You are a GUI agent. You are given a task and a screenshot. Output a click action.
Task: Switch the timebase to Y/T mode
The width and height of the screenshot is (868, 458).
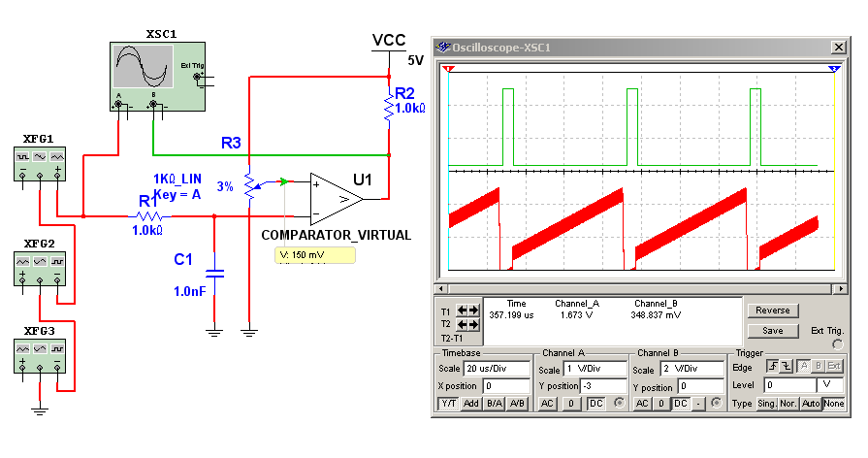click(x=449, y=403)
